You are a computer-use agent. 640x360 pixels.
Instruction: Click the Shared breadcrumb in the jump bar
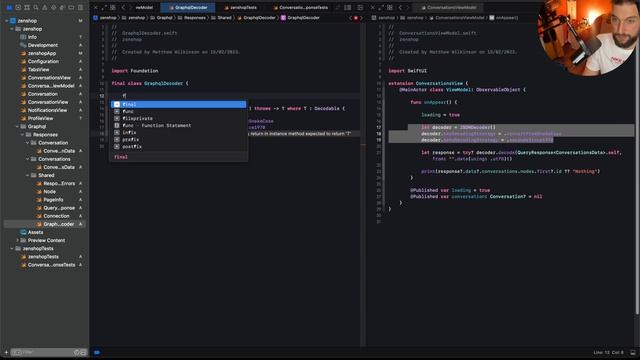[x=222, y=18]
